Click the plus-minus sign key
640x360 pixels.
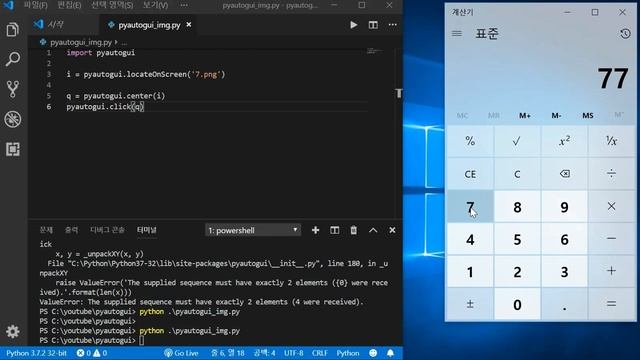(470, 304)
